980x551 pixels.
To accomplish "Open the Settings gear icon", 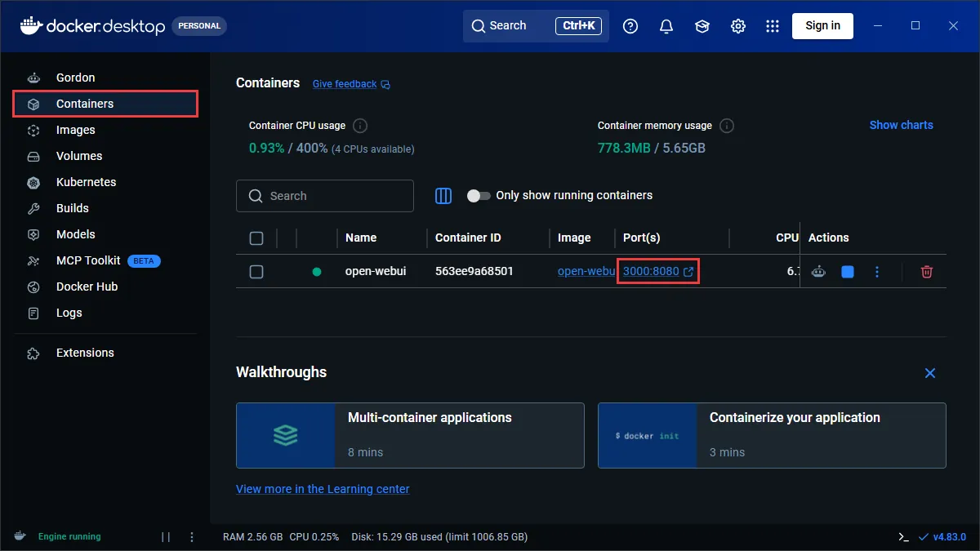I will pyautogui.click(x=738, y=26).
